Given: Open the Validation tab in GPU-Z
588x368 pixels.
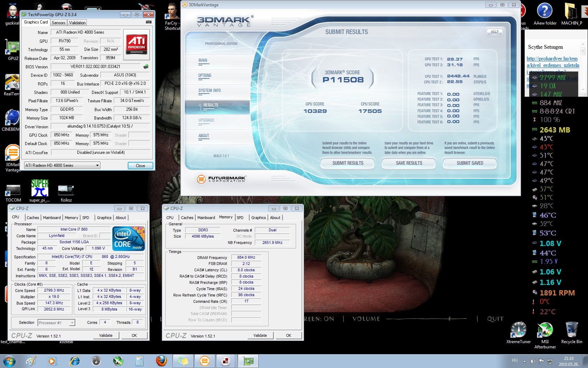Looking at the screenshot, I should point(77,23).
